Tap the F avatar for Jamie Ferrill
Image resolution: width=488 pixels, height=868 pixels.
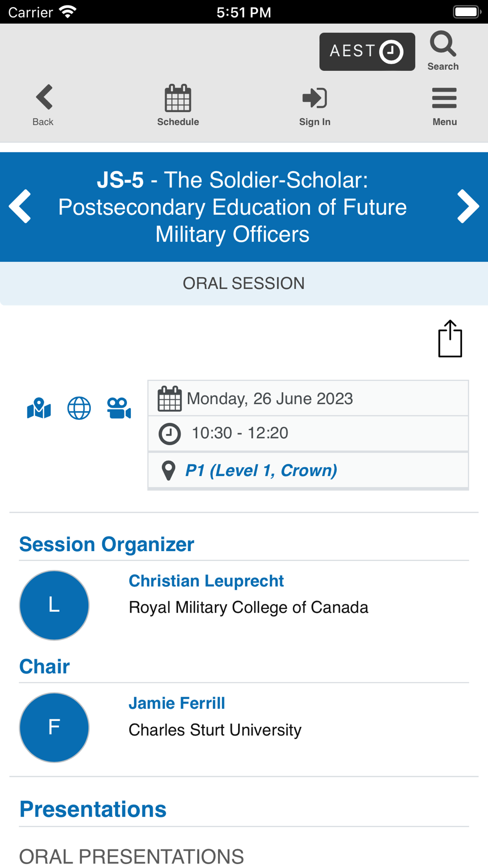coord(54,727)
